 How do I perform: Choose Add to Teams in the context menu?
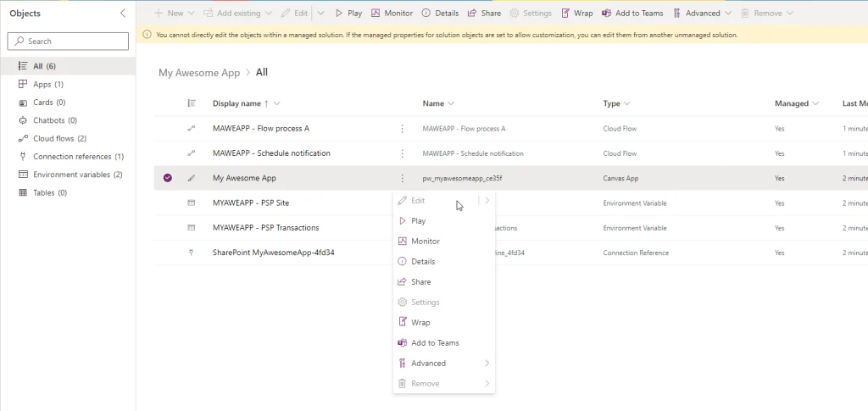pos(444,343)
